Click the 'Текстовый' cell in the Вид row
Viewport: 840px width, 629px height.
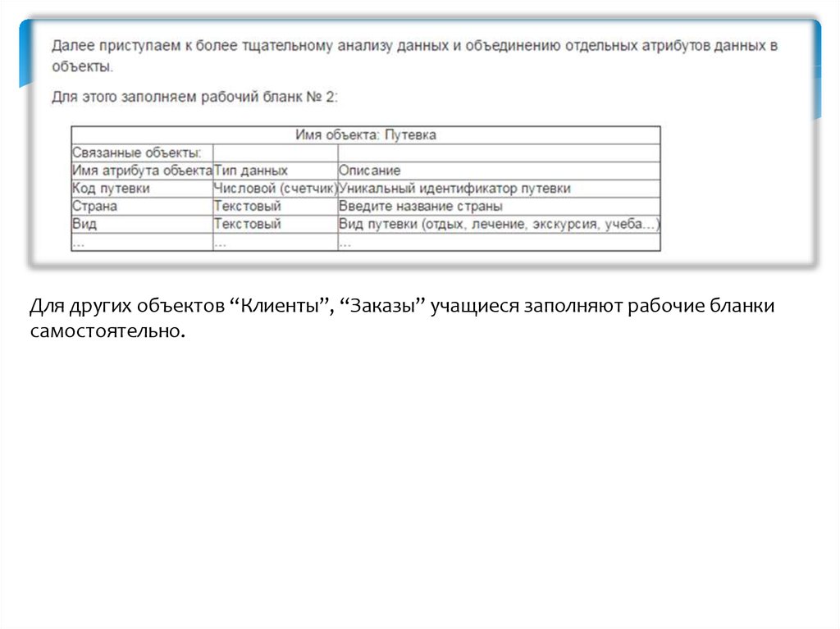point(276,224)
